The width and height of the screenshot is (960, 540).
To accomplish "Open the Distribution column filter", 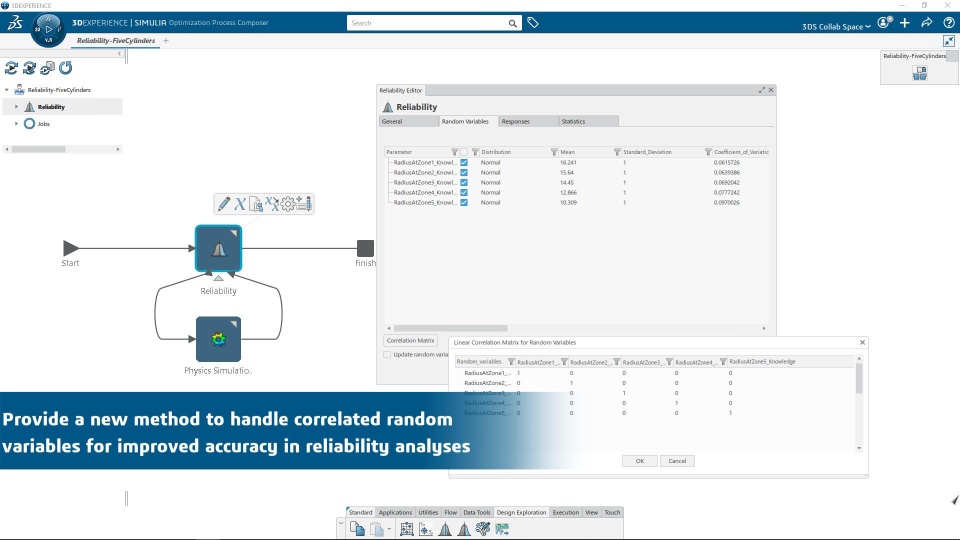I will pyautogui.click(x=553, y=152).
